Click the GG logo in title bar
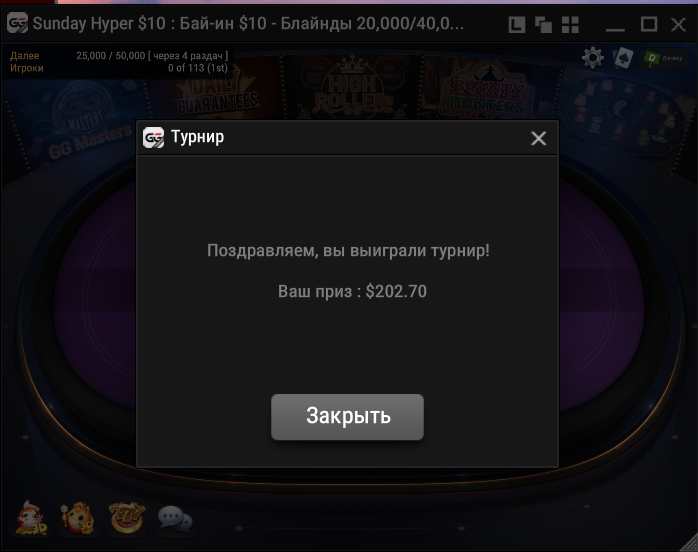 [18, 23]
